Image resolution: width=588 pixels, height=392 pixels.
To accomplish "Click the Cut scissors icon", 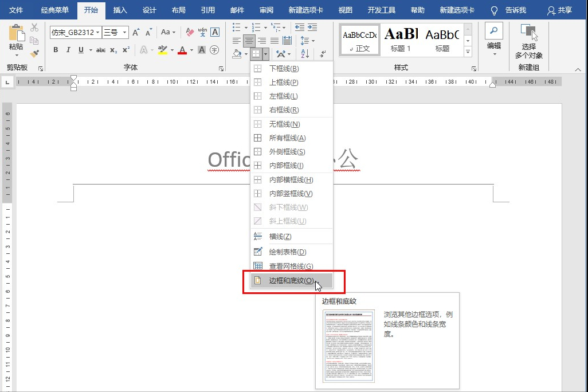I will (x=34, y=28).
